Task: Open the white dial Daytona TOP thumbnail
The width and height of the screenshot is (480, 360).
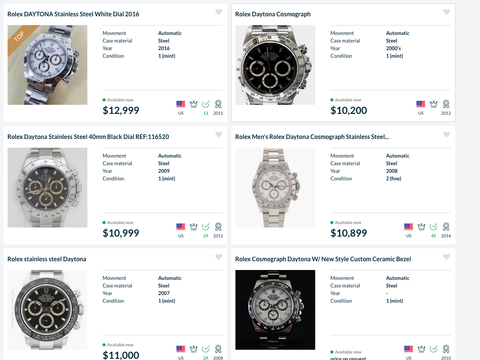Action: [47, 65]
